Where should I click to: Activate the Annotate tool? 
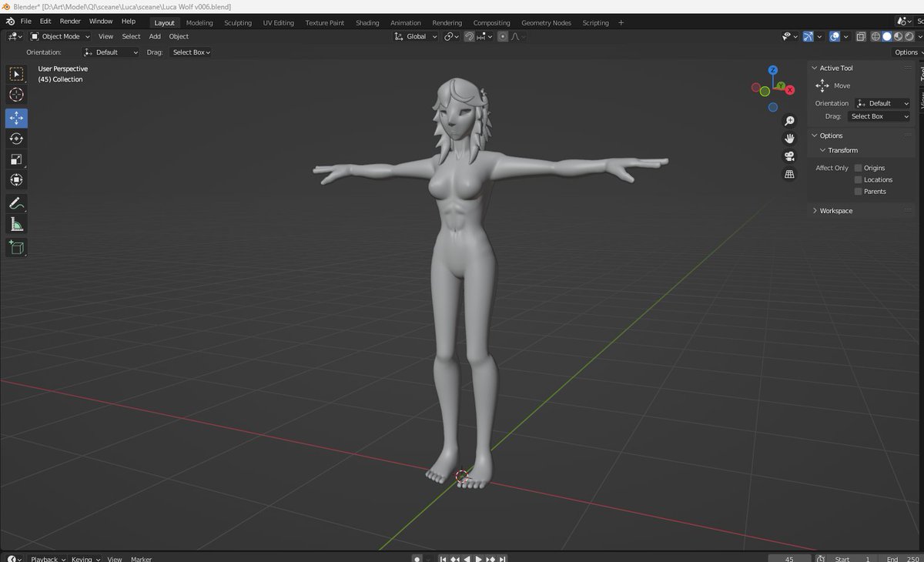coord(16,203)
